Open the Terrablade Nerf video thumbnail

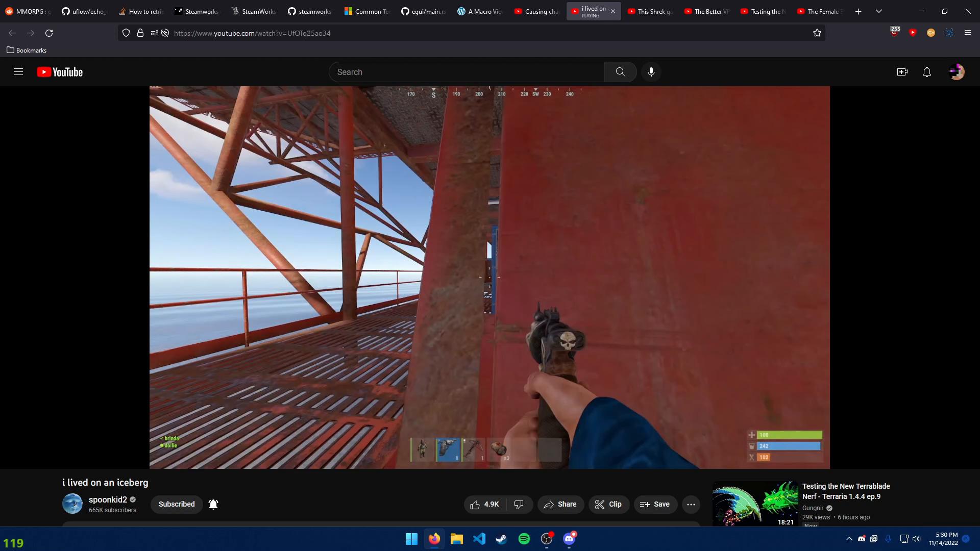(x=755, y=504)
